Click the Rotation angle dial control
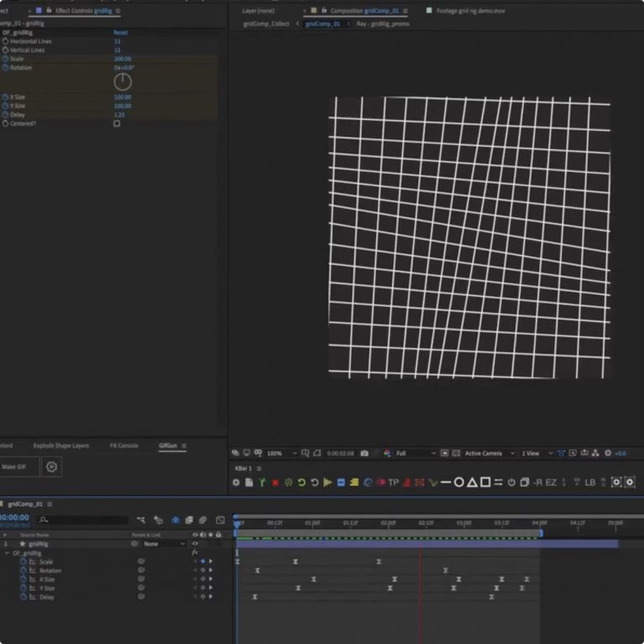Screen dimensions: 644x644 [122, 81]
